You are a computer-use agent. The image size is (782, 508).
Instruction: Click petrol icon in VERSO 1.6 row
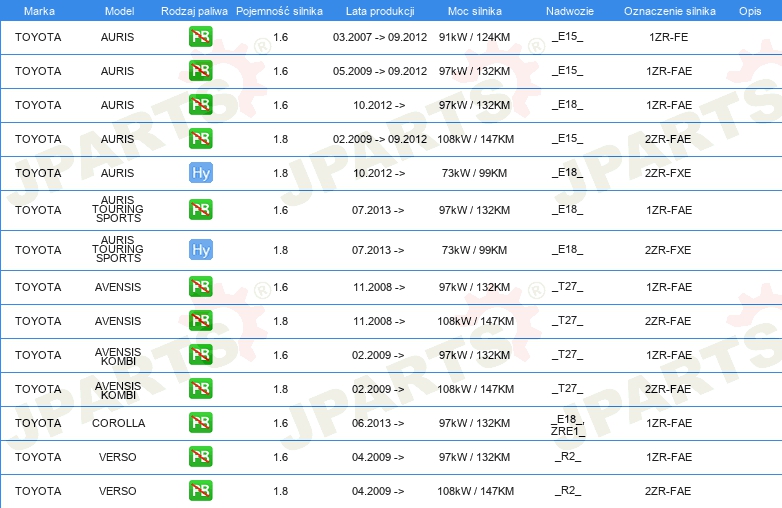(200, 457)
